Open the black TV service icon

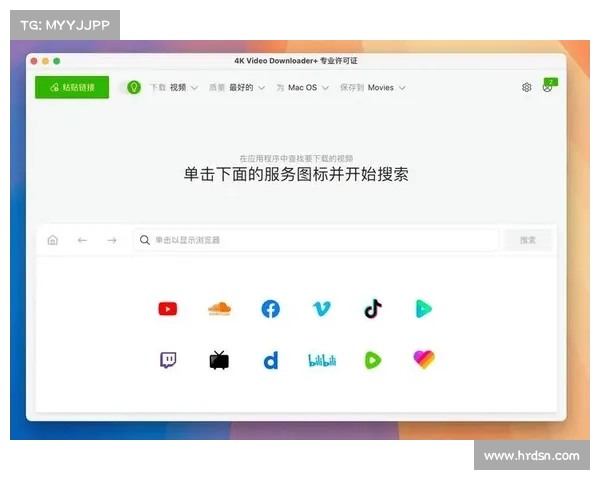coord(219,360)
